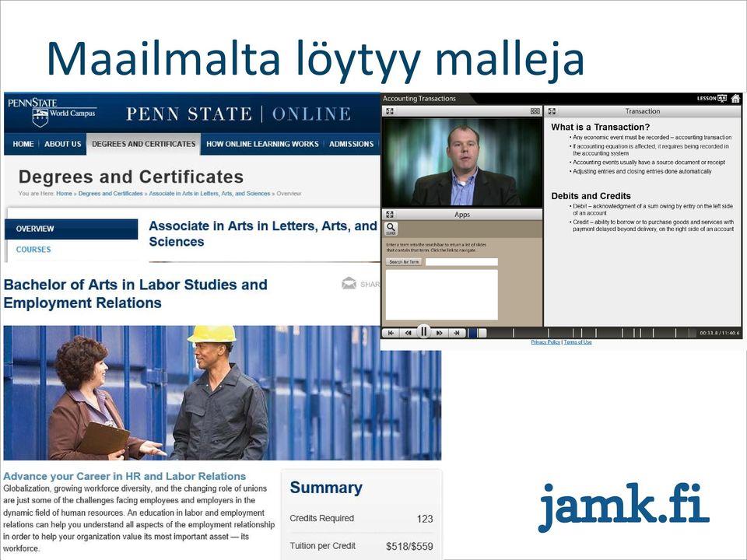The image size is (747, 560).
Task: Click the Associate in Arts in Letters heading
Action: [263, 234]
